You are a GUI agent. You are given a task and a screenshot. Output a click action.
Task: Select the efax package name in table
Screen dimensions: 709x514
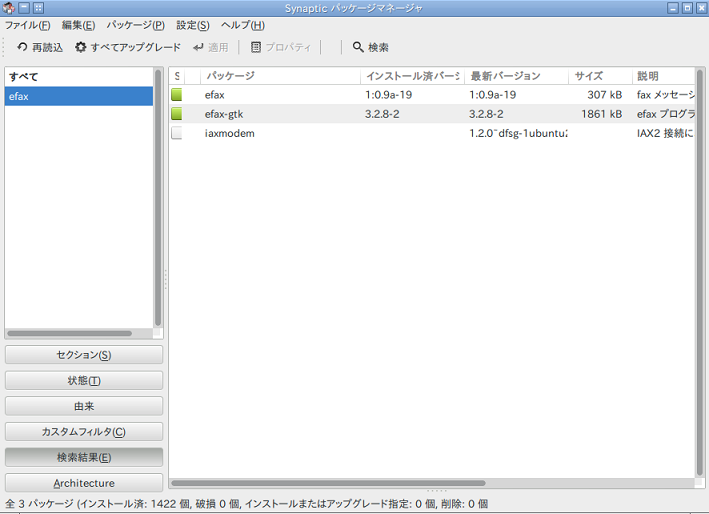coord(214,95)
